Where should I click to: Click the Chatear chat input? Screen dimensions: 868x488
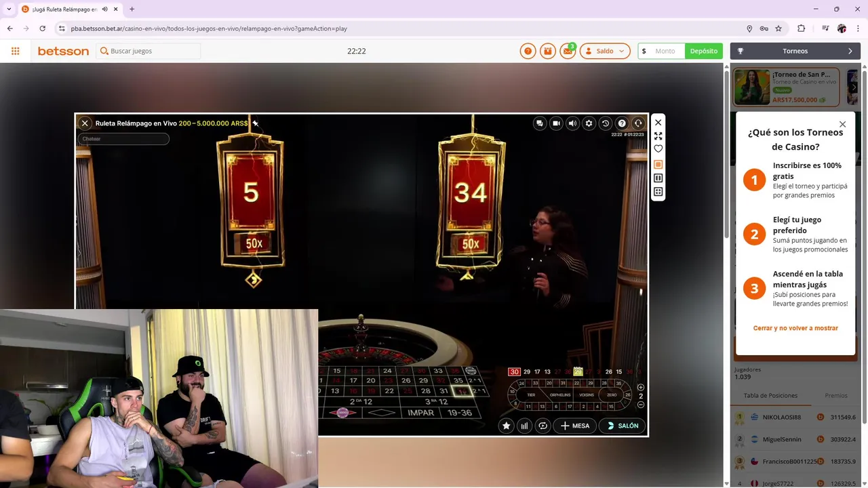(123, 139)
